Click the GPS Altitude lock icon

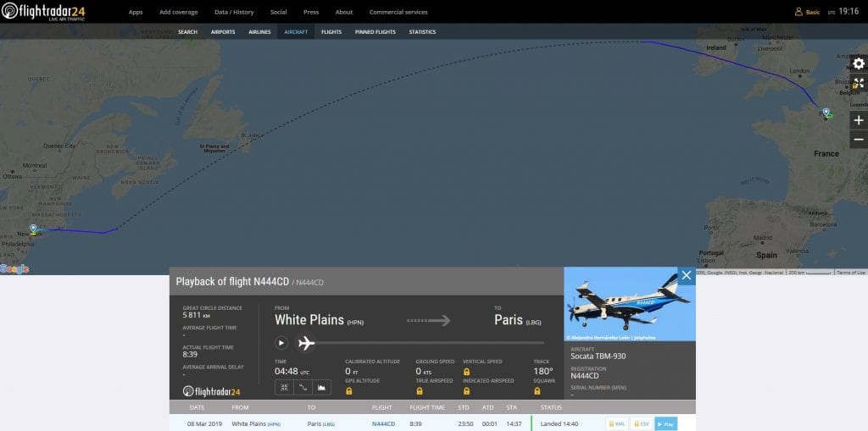point(348,391)
